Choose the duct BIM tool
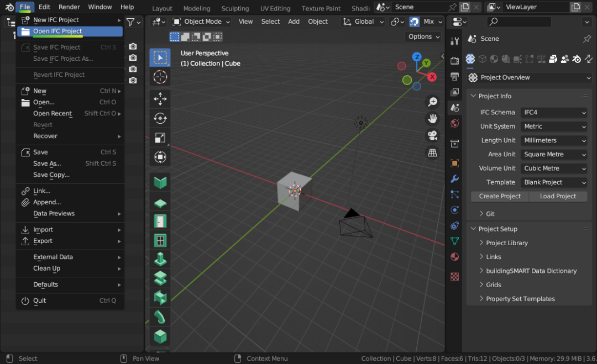The height and width of the screenshot is (364, 597). point(160,297)
